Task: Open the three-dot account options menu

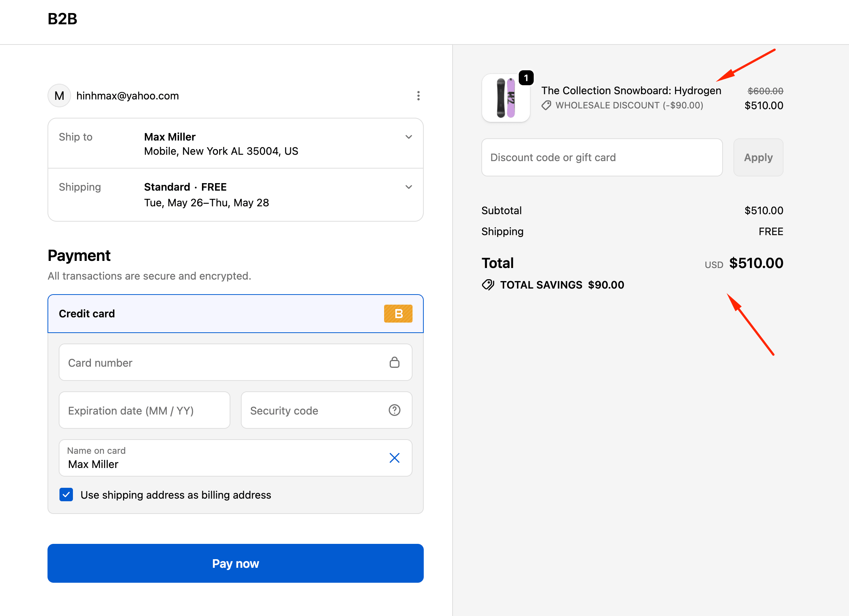Action: click(418, 96)
